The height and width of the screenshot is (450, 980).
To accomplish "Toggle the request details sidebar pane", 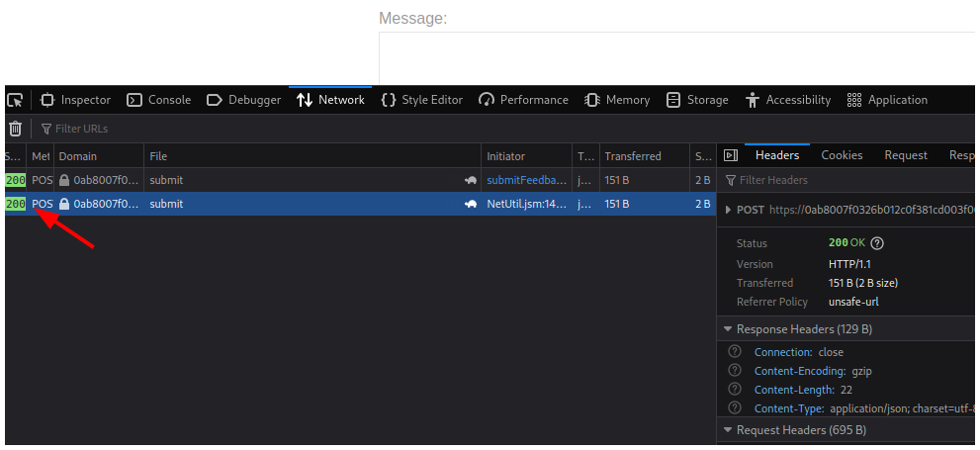I will [x=731, y=155].
